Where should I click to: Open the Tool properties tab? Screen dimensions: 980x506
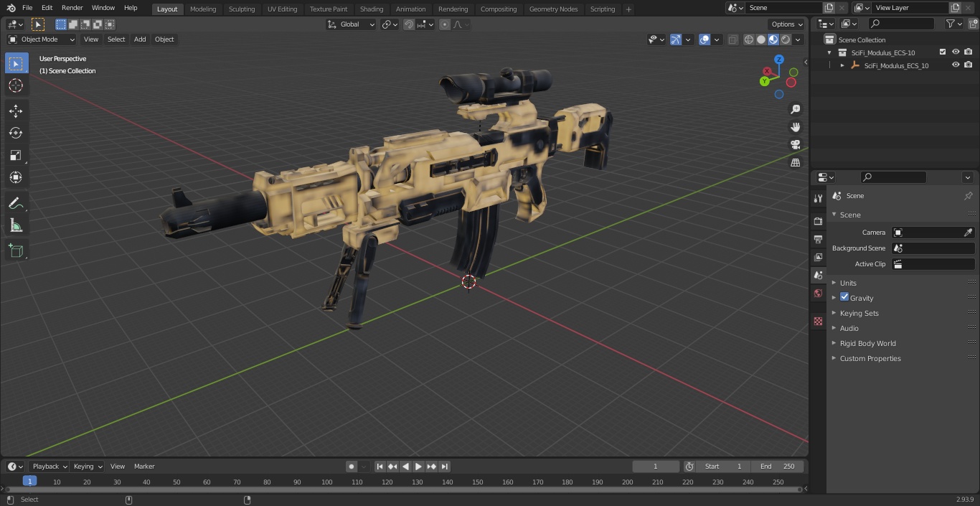pos(818,199)
